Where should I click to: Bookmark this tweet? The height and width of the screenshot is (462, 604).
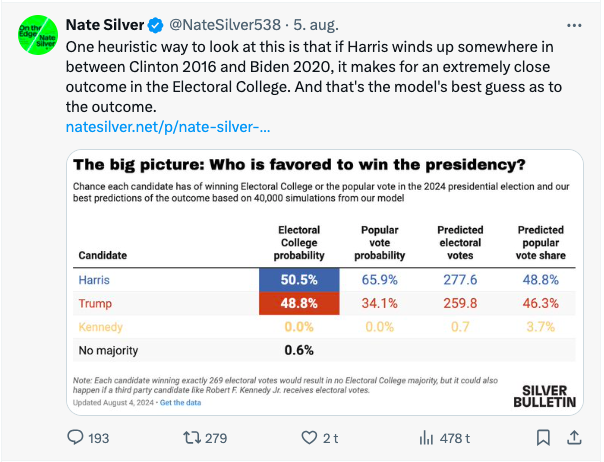(x=543, y=438)
